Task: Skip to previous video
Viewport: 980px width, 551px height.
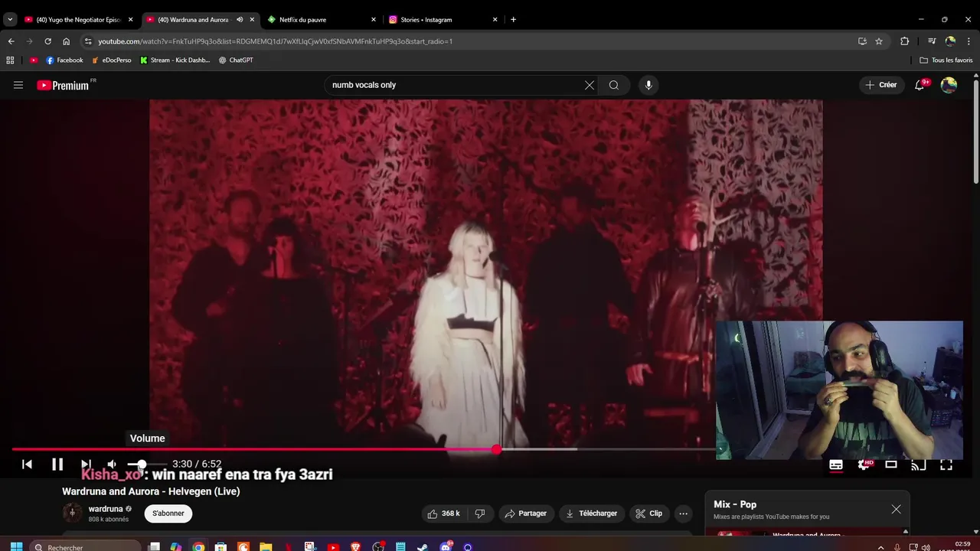Action: 27,464
